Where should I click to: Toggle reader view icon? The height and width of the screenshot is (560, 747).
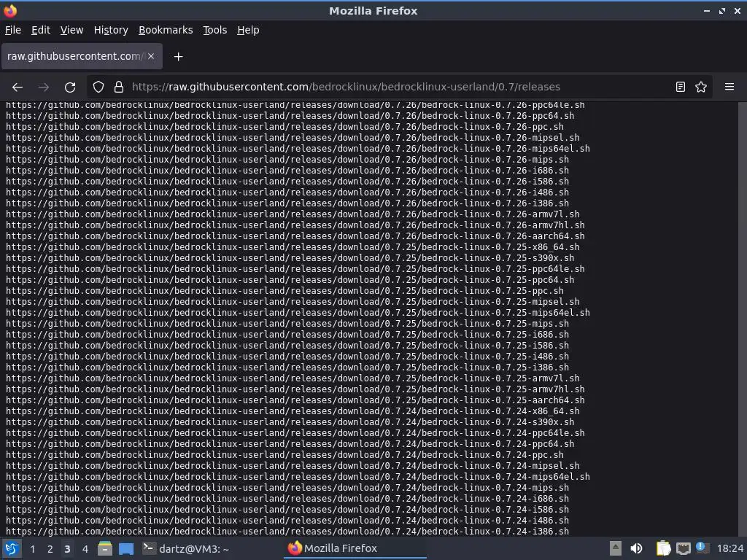tap(681, 87)
